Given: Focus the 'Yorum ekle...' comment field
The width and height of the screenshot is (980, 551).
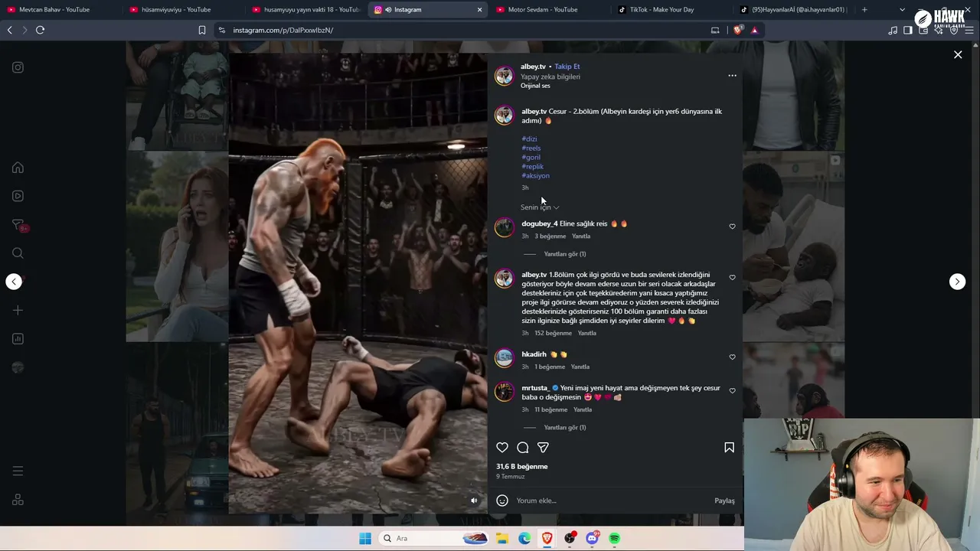Looking at the screenshot, I should (612, 500).
